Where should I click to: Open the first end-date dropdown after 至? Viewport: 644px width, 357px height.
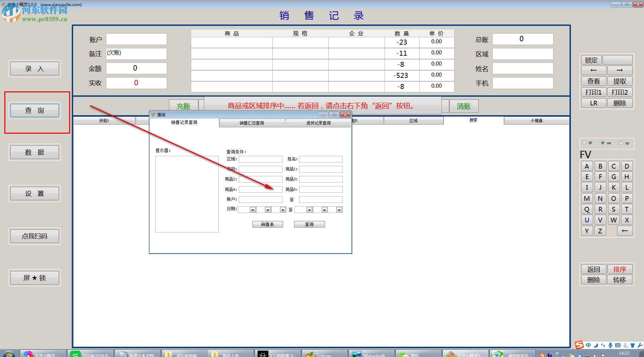pyautogui.click(x=310, y=210)
